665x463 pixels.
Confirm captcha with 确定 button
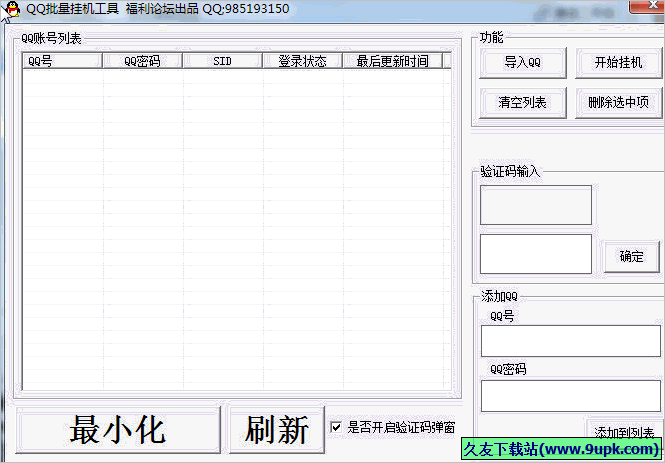pos(631,257)
